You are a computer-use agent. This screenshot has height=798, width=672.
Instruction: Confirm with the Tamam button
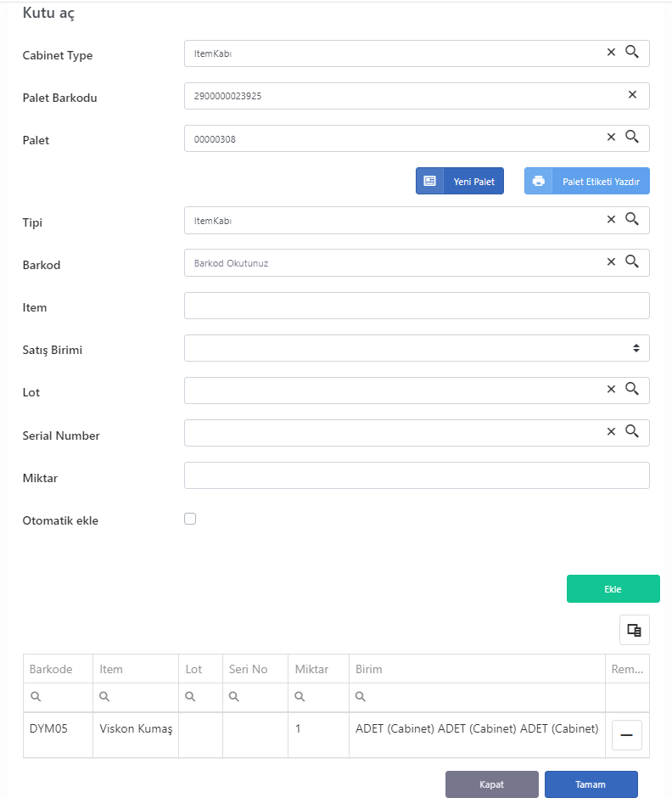(591, 784)
